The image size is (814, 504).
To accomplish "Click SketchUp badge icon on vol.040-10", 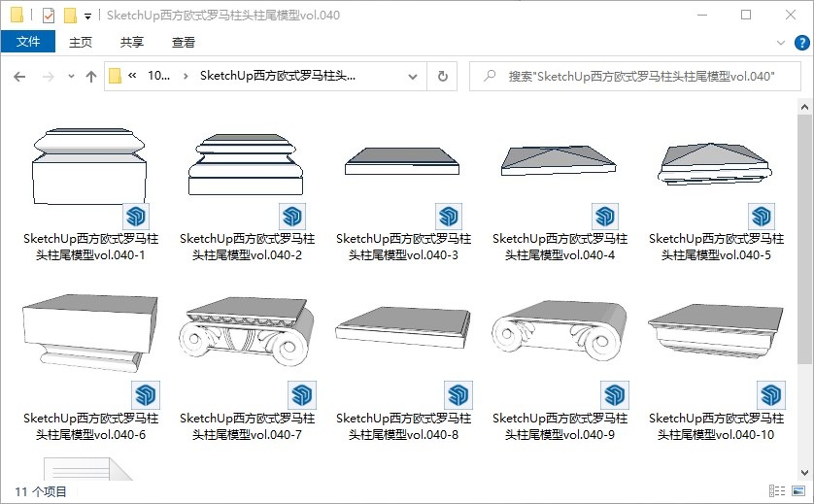I will pyautogui.click(x=771, y=395).
